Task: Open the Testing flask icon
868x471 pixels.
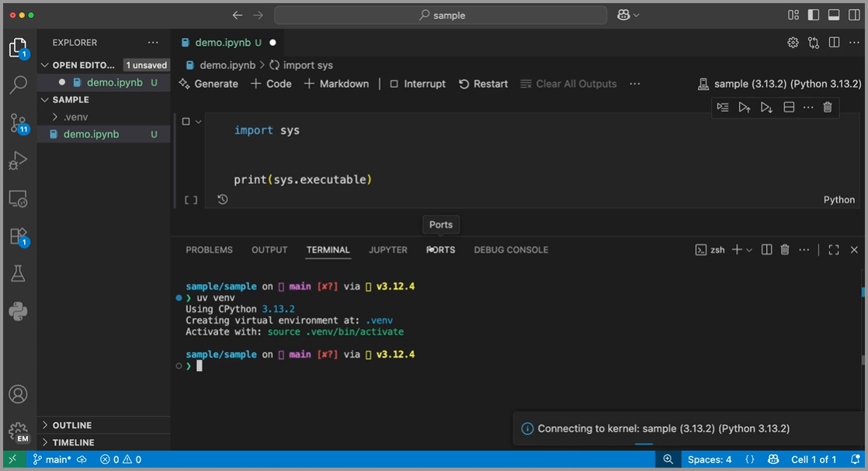Action: (18, 274)
